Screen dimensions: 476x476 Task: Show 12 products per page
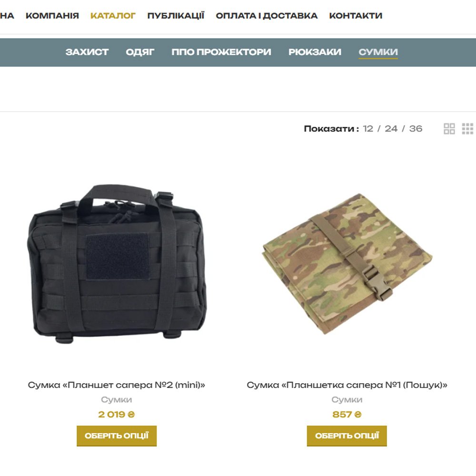pos(368,129)
